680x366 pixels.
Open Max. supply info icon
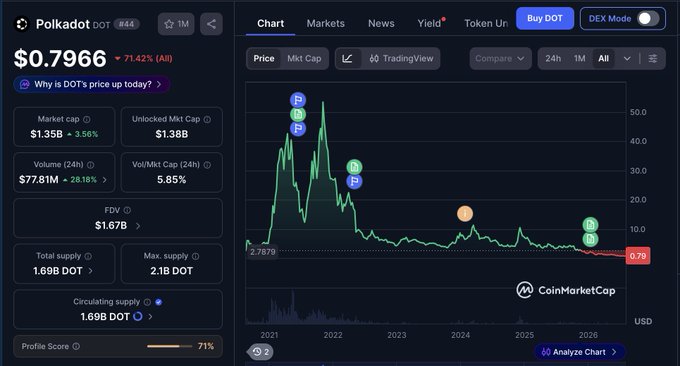[x=196, y=256]
